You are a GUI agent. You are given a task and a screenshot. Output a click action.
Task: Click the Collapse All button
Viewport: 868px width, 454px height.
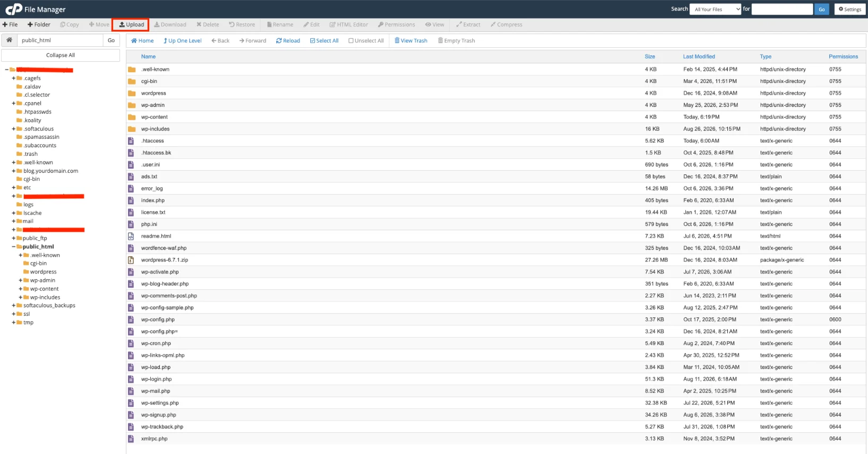[x=61, y=55]
